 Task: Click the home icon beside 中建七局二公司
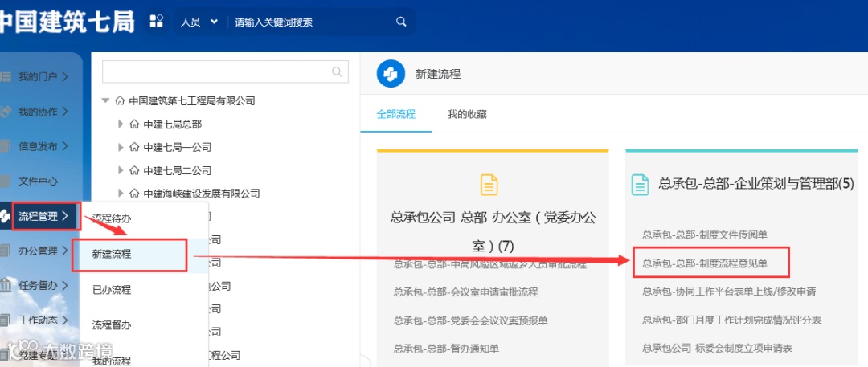click(x=134, y=170)
